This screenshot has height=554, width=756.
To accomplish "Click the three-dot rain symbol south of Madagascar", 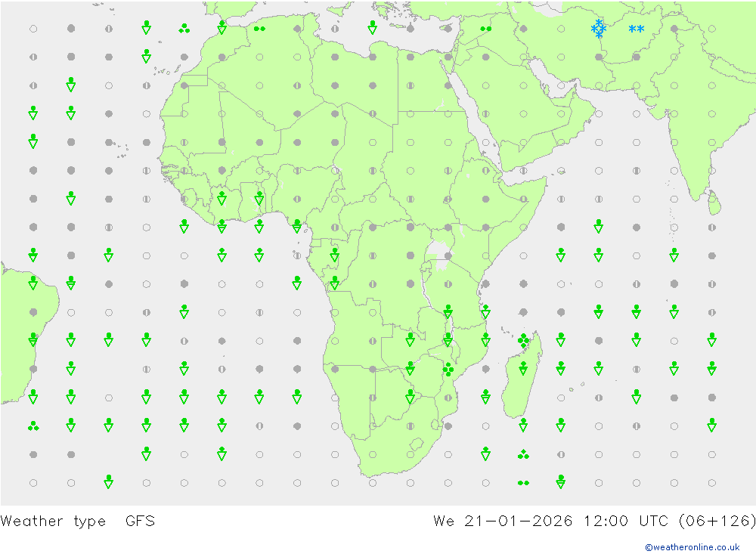I will 523,454.
